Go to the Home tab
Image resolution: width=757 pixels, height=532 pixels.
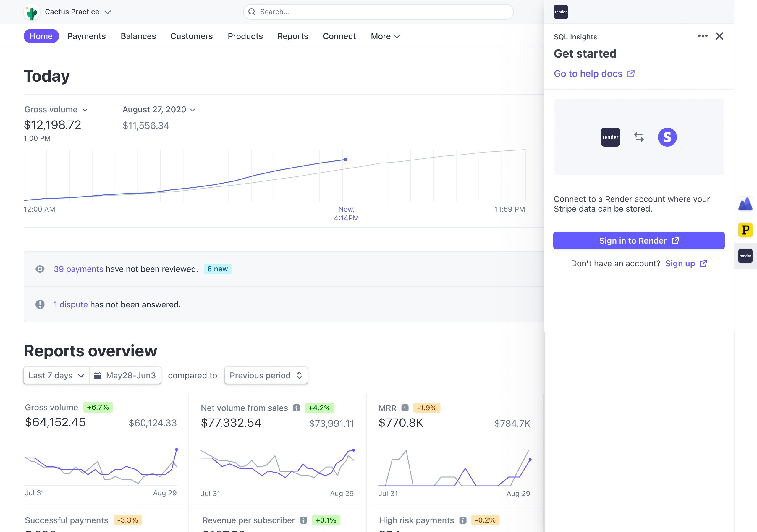[x=41, y=36]
